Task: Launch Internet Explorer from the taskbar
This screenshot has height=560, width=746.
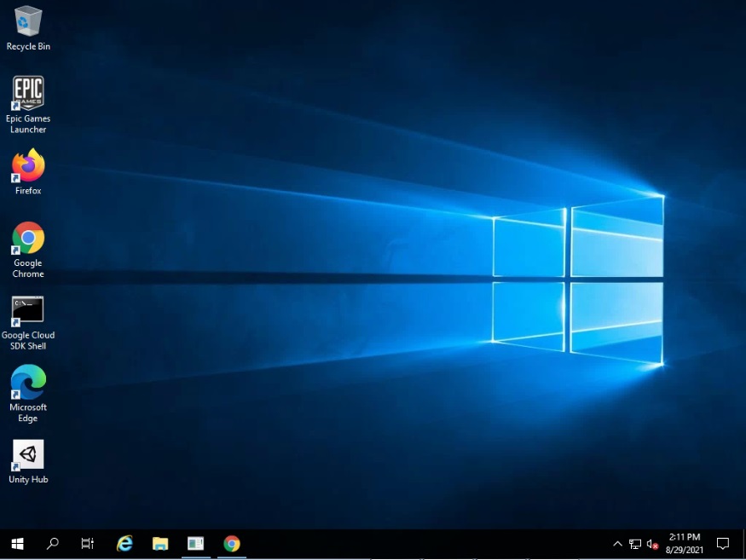Action: (124, 543)
